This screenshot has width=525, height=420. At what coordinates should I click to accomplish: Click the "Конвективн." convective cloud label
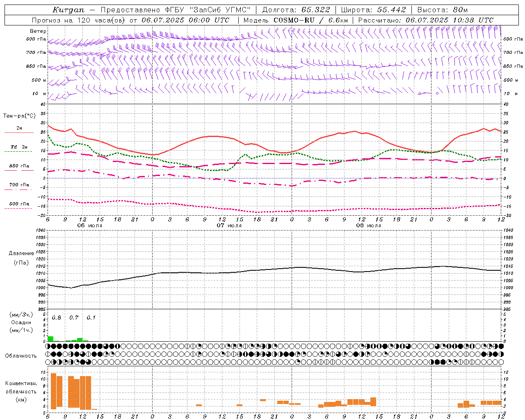(21, 383)
